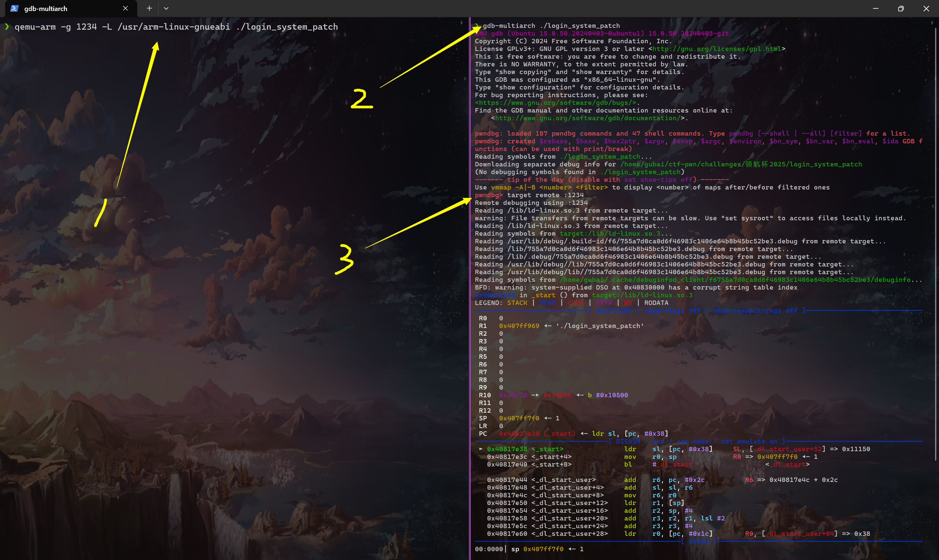Click the R1 register value 0x407ff969
The image size is (939, 560).
[x=519, y=326]
